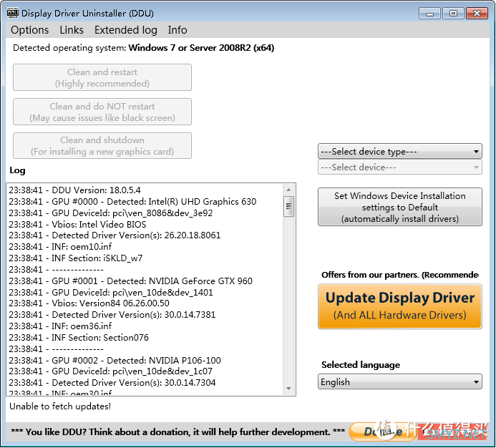
Task: Select log line 'NVIDIA P106-100'
Action: pyautogui.click(x=115, y=361)
